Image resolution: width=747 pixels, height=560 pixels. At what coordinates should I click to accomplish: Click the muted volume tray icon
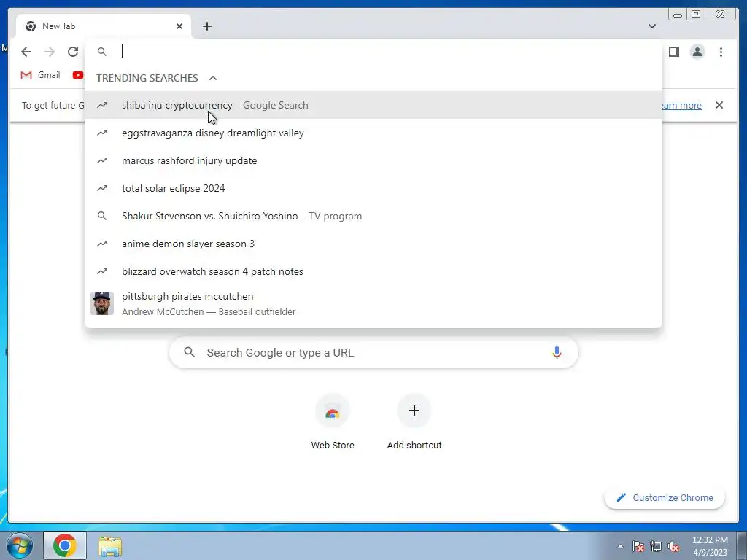tap(673, 546)
